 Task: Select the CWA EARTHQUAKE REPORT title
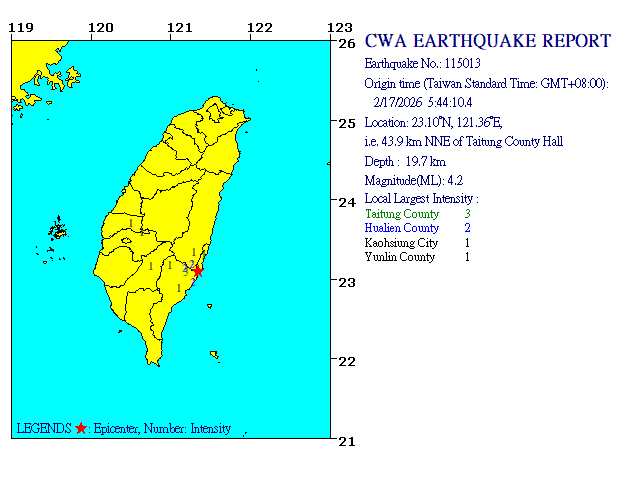[487, 41]
